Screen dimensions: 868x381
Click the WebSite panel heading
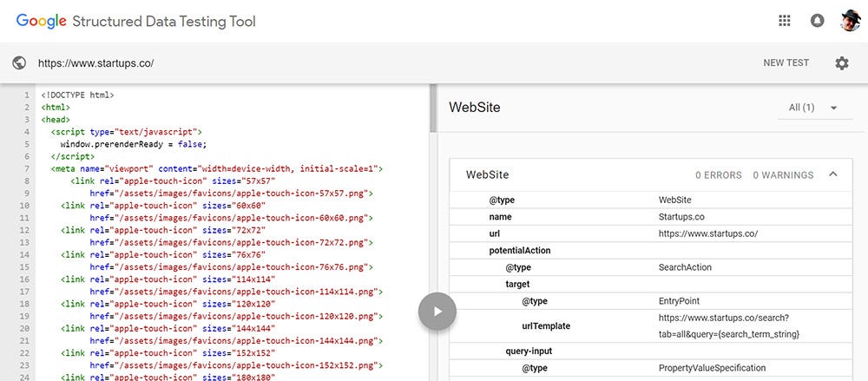pos(475,108)
